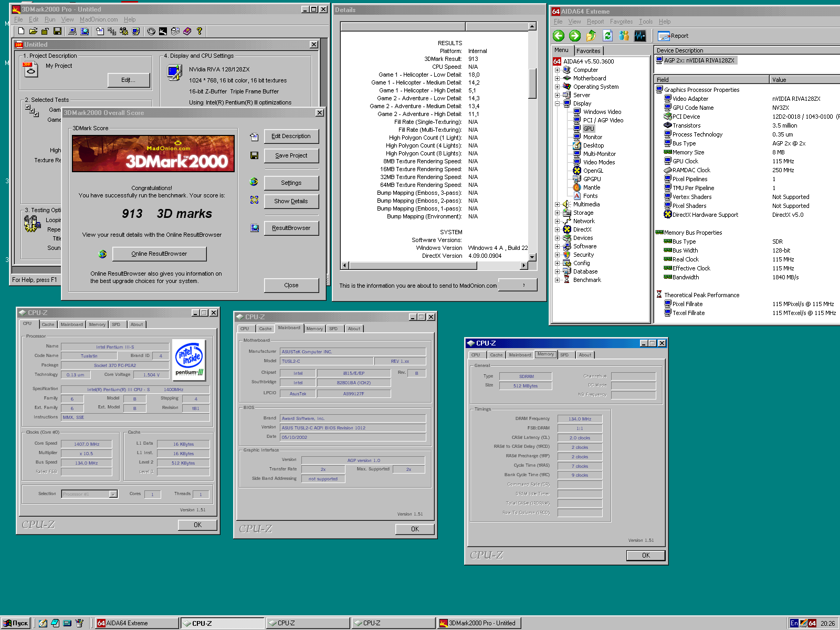Open AIDA64 Tools menu
Image resolution: width=840 pixels, height=630 pixels.
(x=646, y=22)
